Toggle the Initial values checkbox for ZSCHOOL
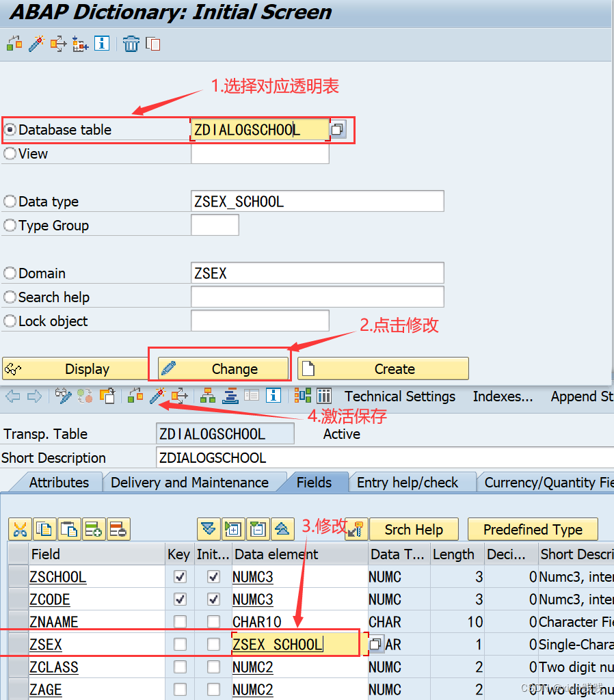This screenshot has width=614, height=700. click(x=213, y=576)
